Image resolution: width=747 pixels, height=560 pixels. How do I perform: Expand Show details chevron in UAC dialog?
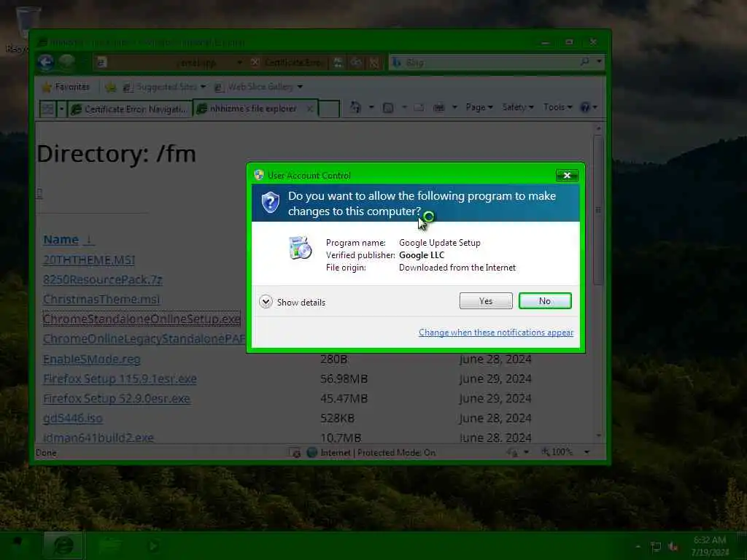tap(266, 302)
